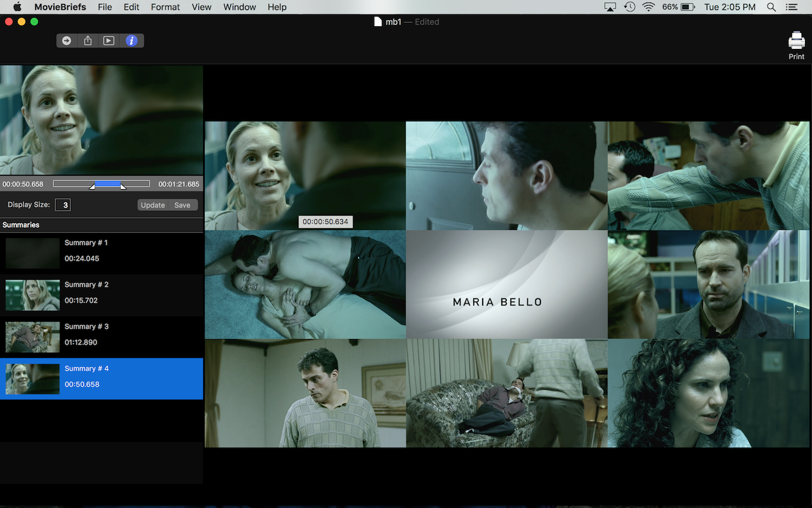Click the blue range bar of timeline
The width and height of the screenshot is (812, 508).
(108, 184)
